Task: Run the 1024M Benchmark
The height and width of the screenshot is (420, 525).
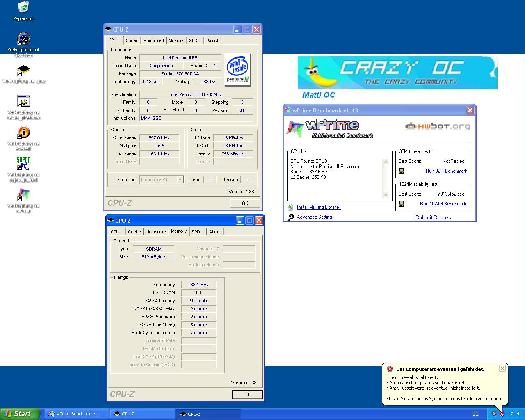Action: (443, 204)
